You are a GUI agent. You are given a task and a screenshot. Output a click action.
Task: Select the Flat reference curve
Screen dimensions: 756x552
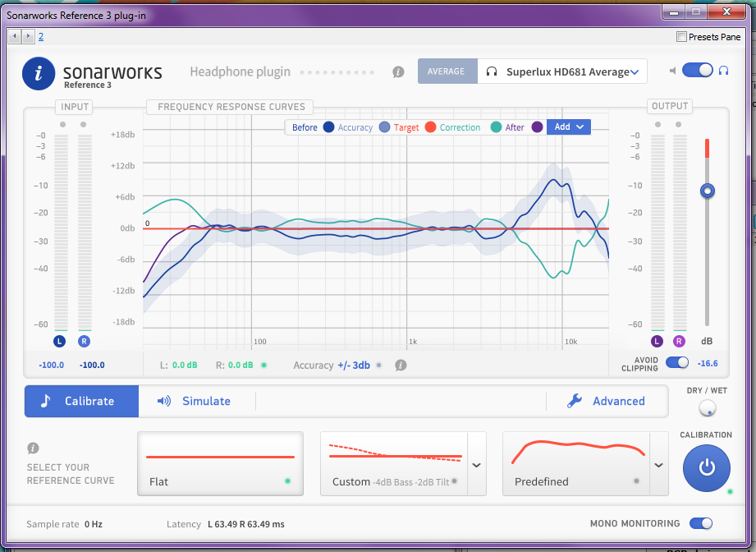(220, 464)
